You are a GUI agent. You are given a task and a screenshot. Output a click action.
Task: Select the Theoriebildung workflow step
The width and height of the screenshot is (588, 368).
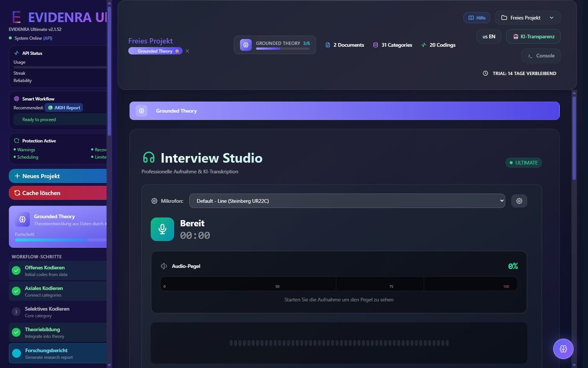pyautogui.click(x=58, y=332)
